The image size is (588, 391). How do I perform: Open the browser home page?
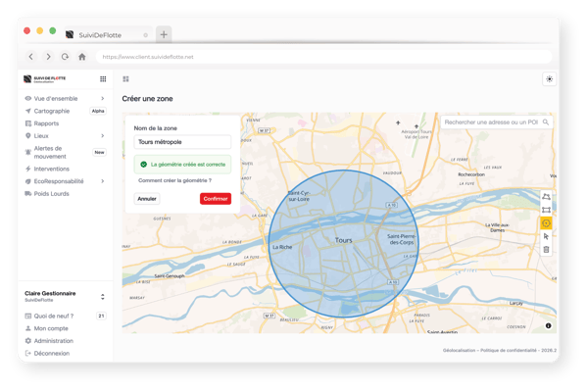82,57
